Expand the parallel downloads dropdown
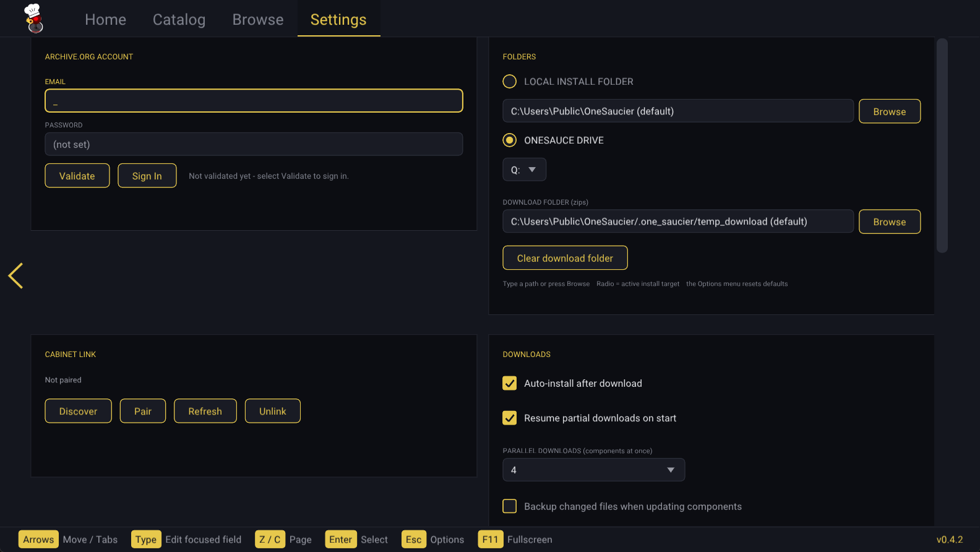 593,470
